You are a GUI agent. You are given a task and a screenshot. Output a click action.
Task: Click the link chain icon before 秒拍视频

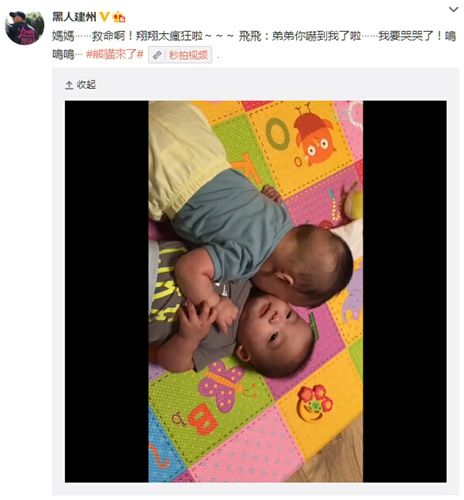(157, 55)
